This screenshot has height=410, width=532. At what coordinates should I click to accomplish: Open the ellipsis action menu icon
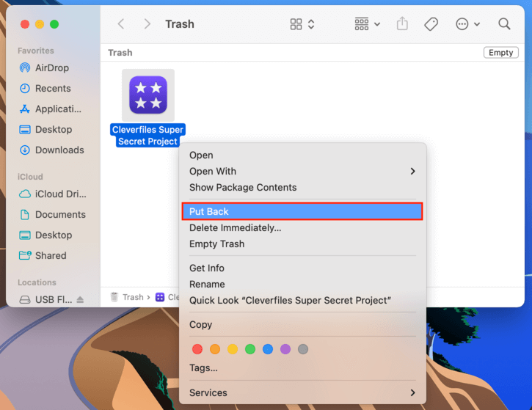coord(462,24)
